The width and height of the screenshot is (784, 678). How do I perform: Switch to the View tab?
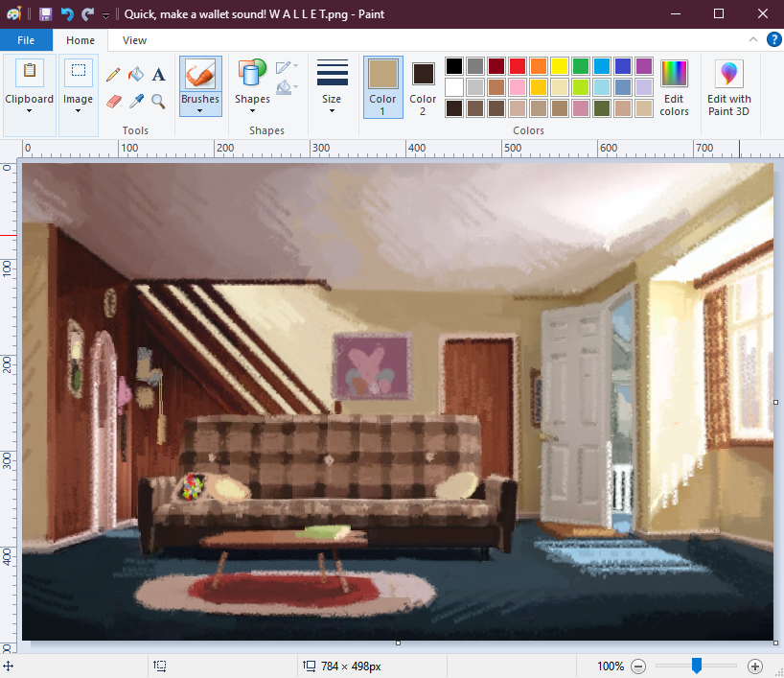pyautogui.click(x=134, y=40)
